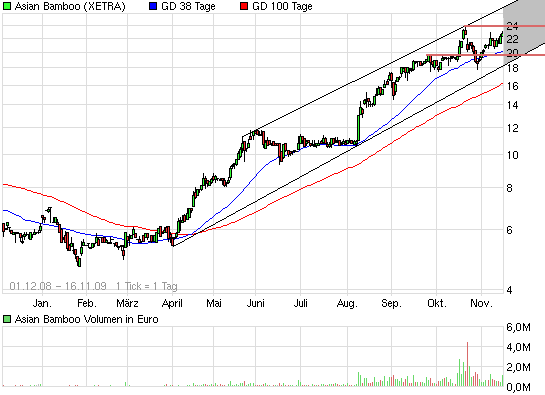Click the volume axis value 6,0M
Screen dimensions: 545x395
[518, 327]
